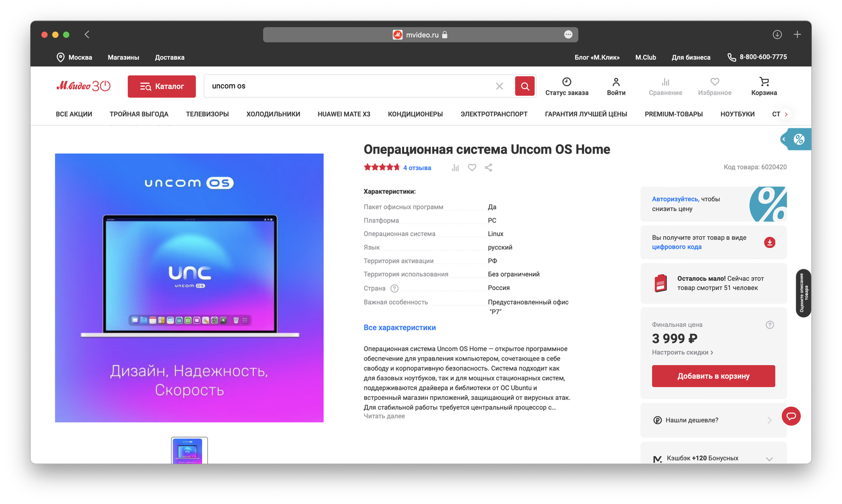842x504 pixels.
Task: Add product to comparison via bars icon
Action: pyautogui.click(x=455, y=168)
